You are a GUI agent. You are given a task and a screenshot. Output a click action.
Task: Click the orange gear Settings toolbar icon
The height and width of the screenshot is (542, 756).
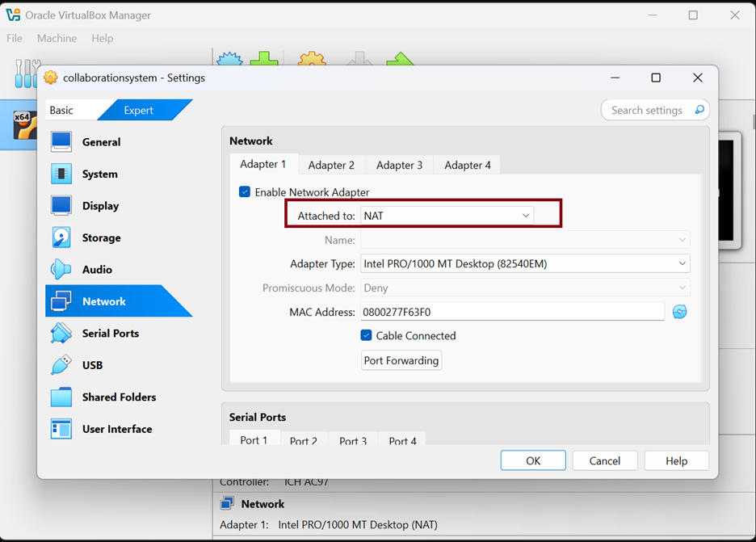click(x=312, y=59)
